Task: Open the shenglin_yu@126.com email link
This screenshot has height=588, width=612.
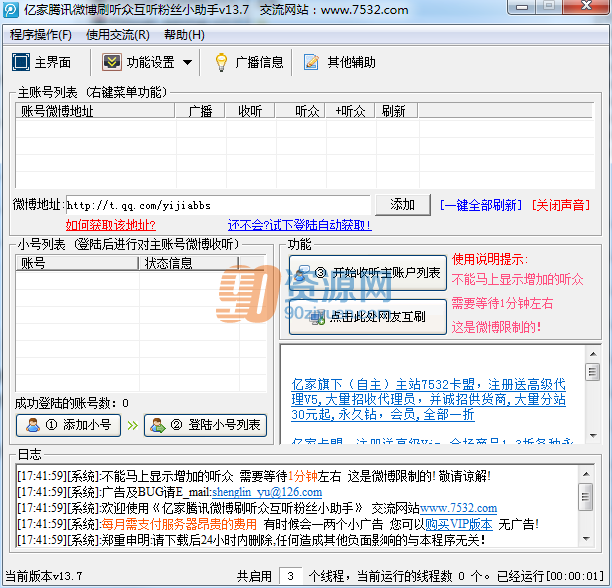Action: [267, 492]
